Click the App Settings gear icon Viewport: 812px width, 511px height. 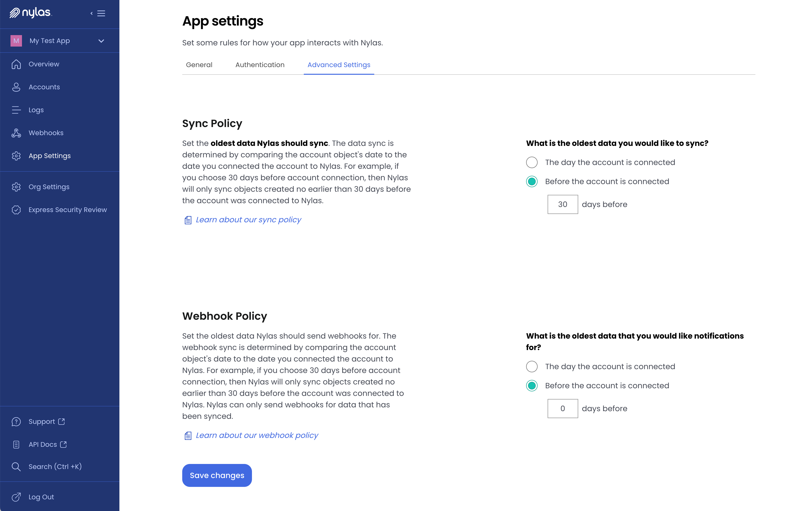pyautogui.click(x=16, y=156)
